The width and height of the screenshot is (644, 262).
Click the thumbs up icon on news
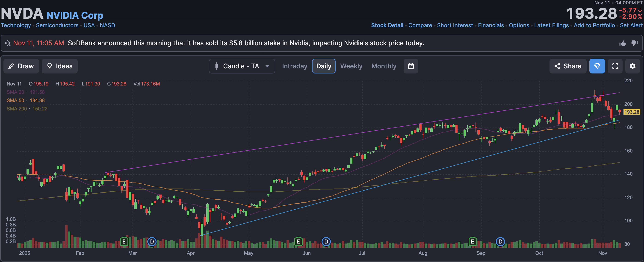coord(622,44)
